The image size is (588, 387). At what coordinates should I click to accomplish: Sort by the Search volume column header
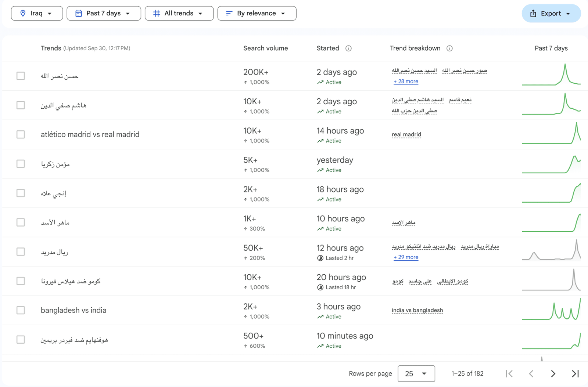(x=265, y=48)
